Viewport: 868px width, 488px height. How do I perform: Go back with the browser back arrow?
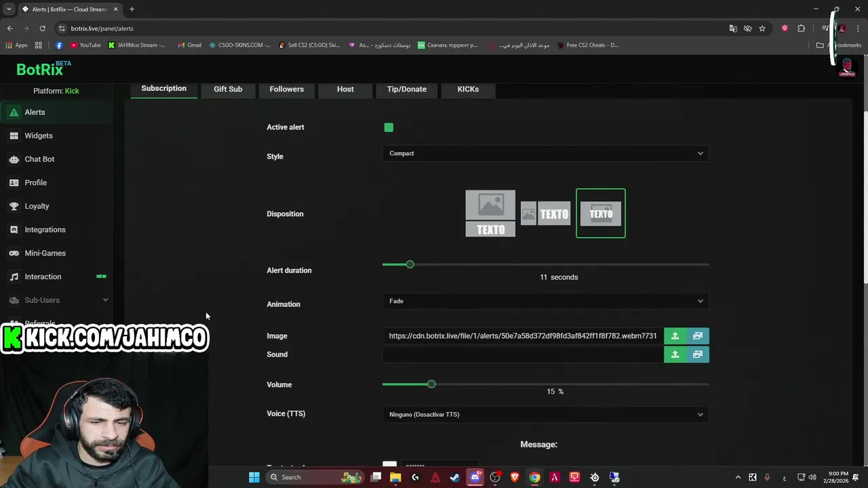(x=9, y=28)
